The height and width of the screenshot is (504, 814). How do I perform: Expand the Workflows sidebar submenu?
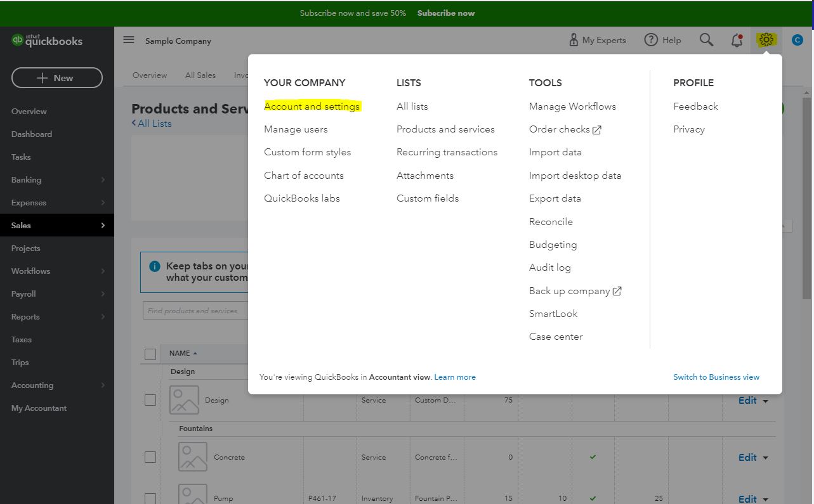coord(103,271)
